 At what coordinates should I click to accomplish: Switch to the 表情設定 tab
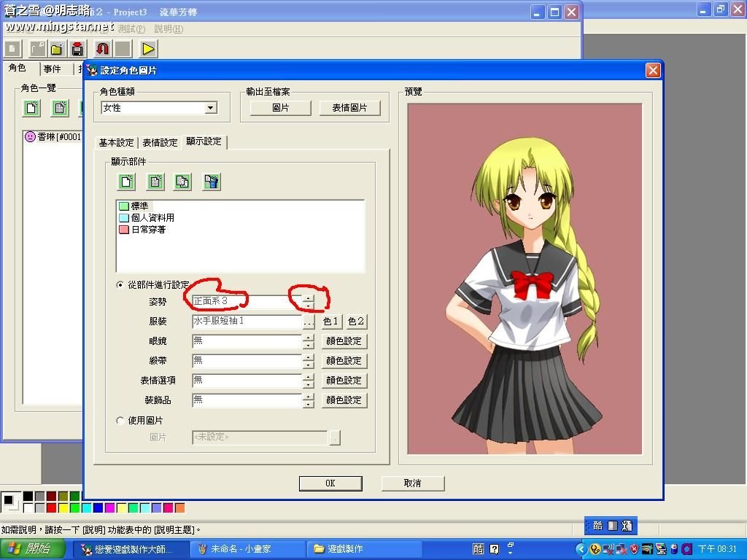[x=160, y=142]
